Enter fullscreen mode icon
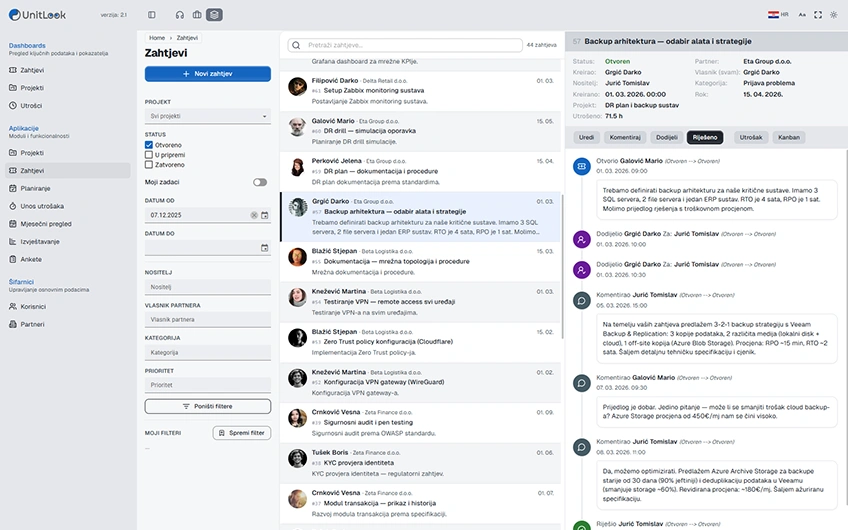This screenshot has width=848, height=530. click(x=818, y=15)
